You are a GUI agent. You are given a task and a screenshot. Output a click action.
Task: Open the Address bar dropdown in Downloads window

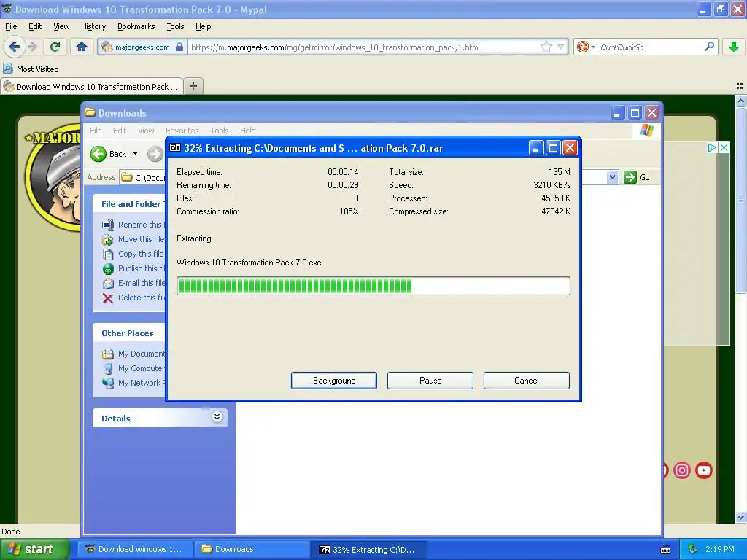(x=612, y=177)
